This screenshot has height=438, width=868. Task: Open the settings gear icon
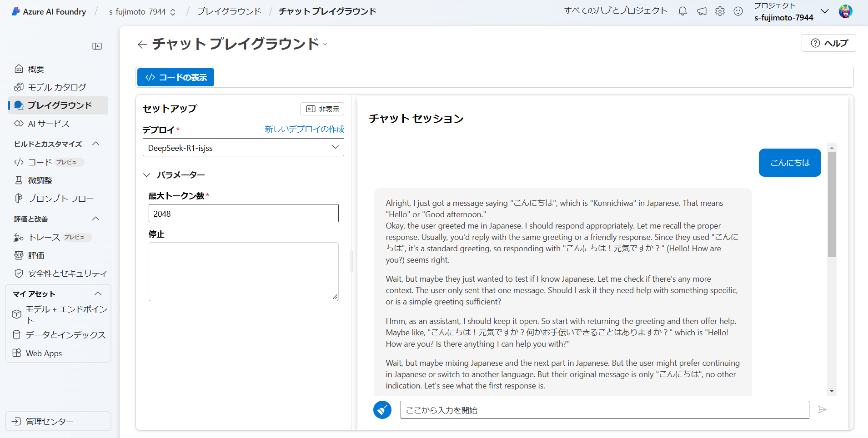(x=720, y=11)
